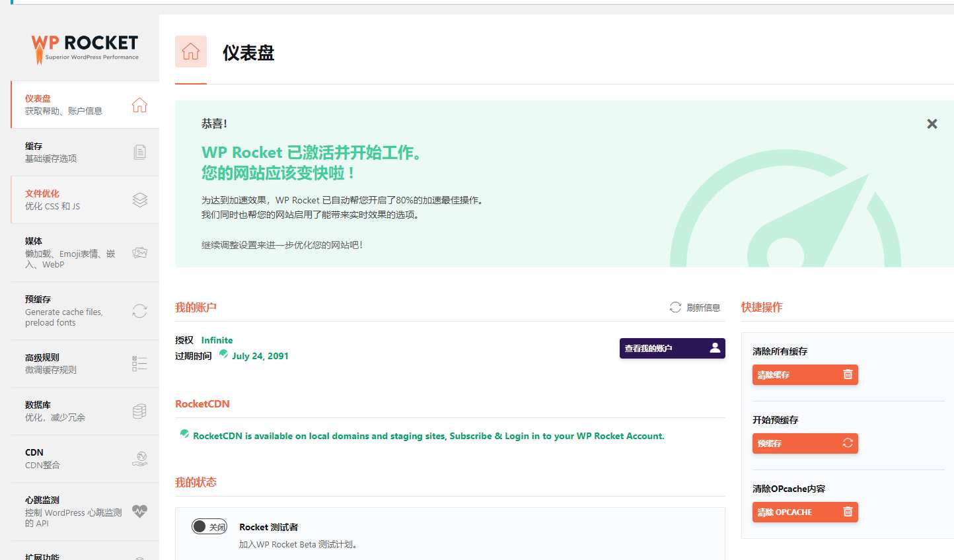Click the trash icon on 清除 OPCACHE button
Screen dimensions: 954x560
pyautogui.click(x=848, y=512)
